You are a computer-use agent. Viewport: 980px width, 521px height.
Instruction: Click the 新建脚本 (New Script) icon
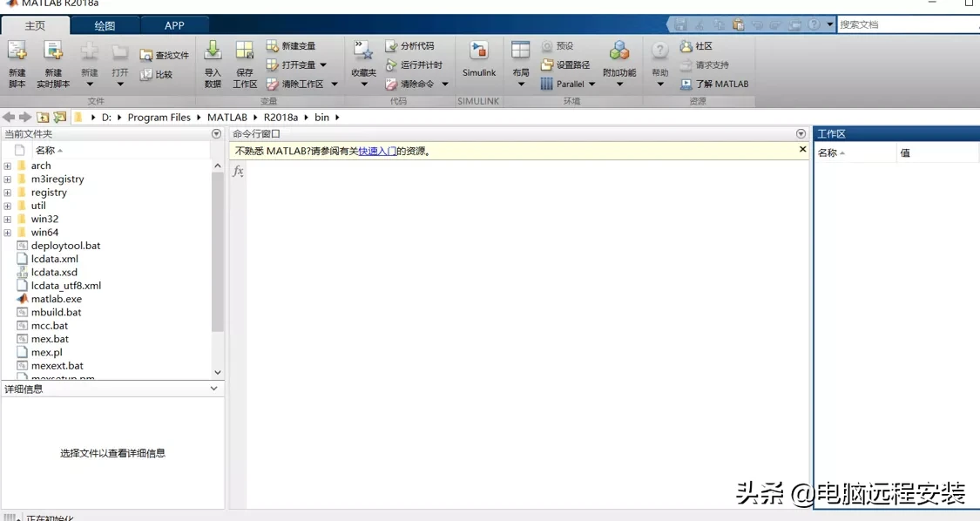click(x=17, y=51)
